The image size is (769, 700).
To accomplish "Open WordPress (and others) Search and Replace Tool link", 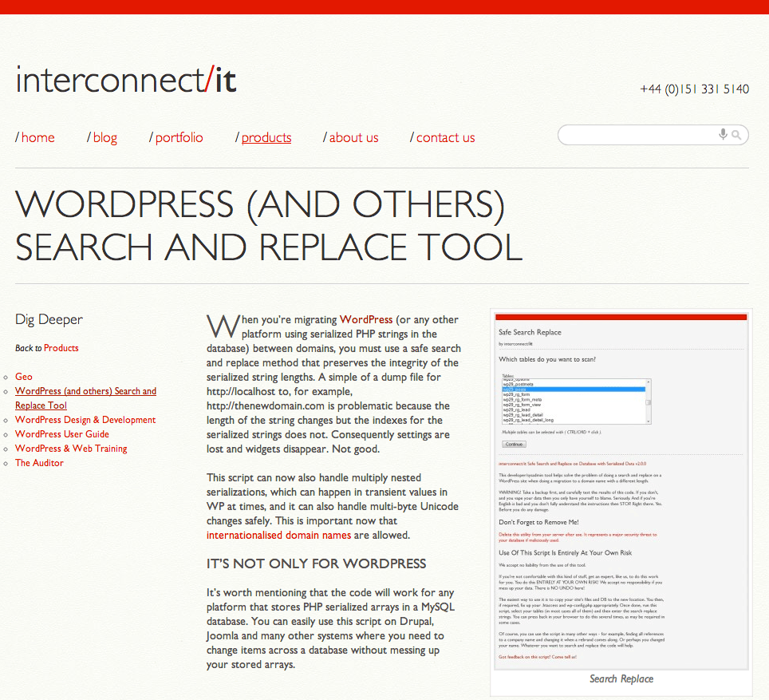I will tap(86, 398).
